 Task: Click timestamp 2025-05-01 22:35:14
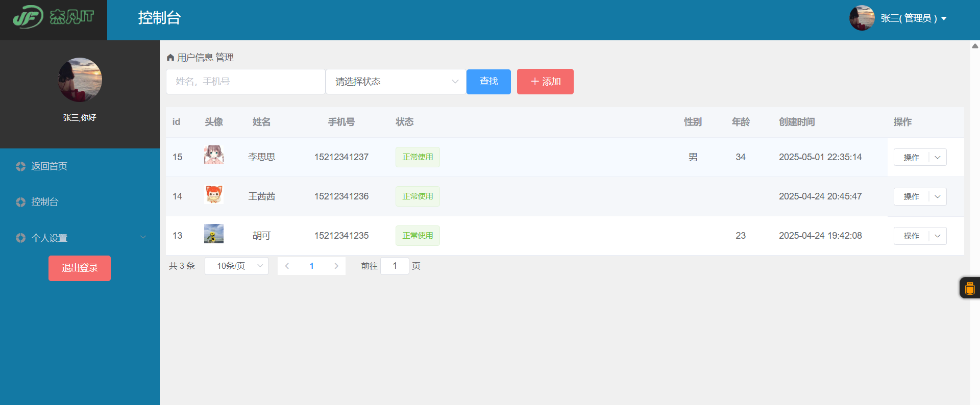point(820,157)
